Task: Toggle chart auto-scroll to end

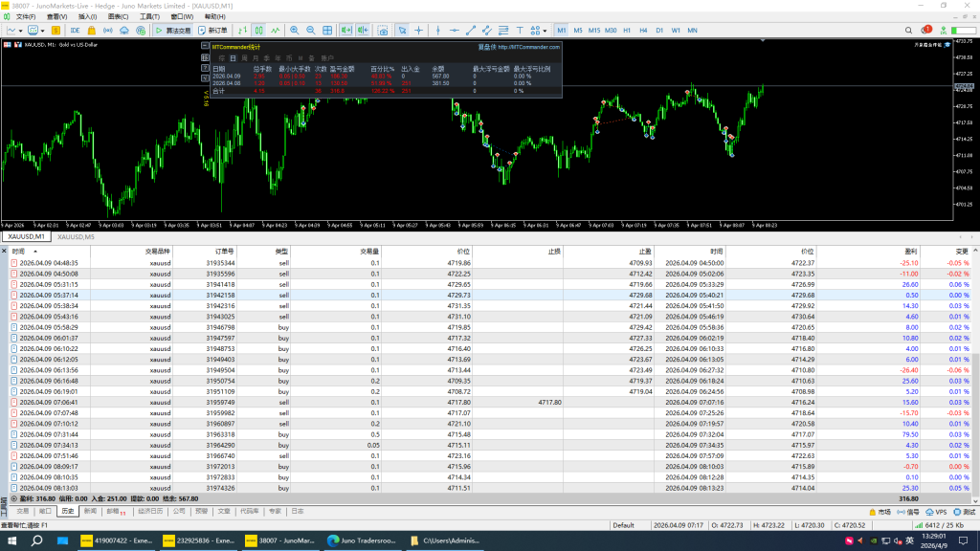Action: tap(347, 31)
